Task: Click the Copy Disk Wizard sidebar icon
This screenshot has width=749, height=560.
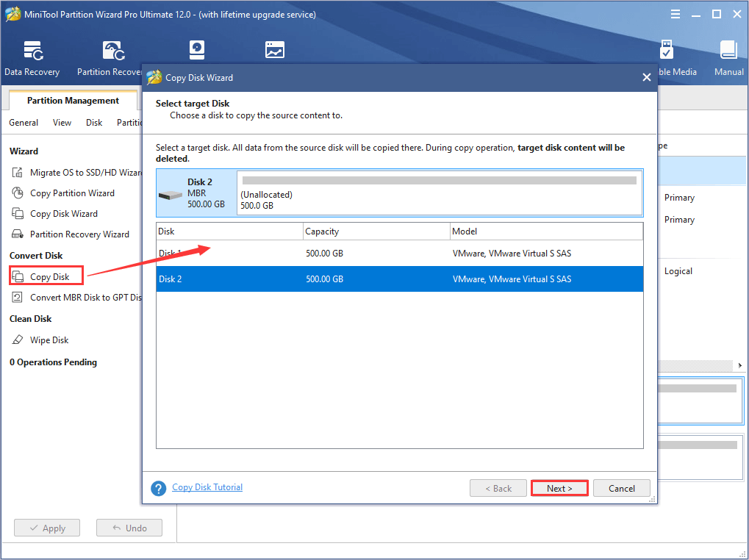Action: tap(18, 213)
